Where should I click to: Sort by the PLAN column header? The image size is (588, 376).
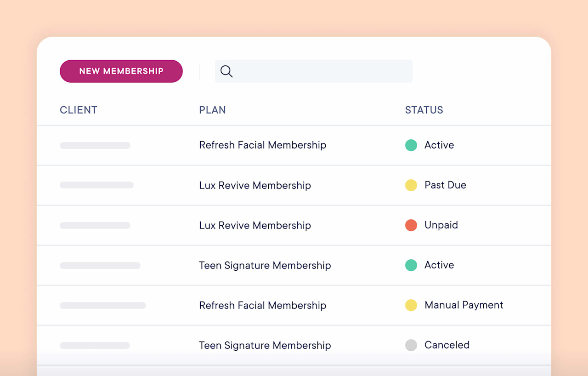(x=212, y=110)
